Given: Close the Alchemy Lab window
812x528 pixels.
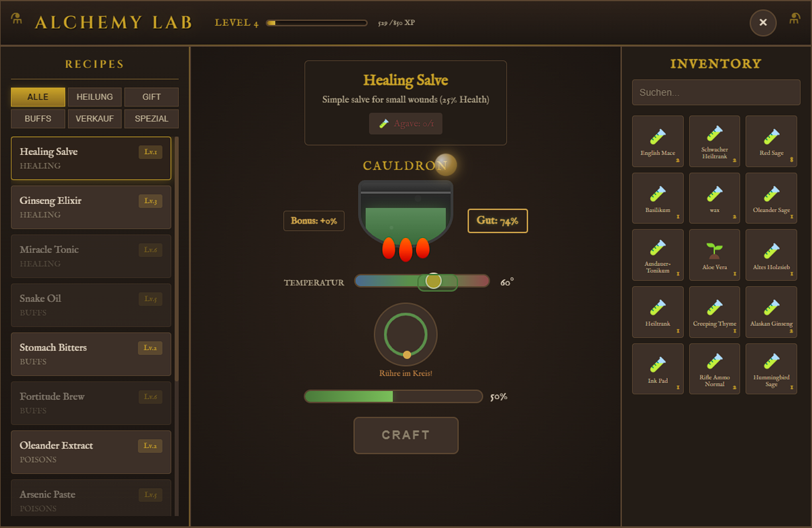Looking at the screenshot, I should (763, 22).
